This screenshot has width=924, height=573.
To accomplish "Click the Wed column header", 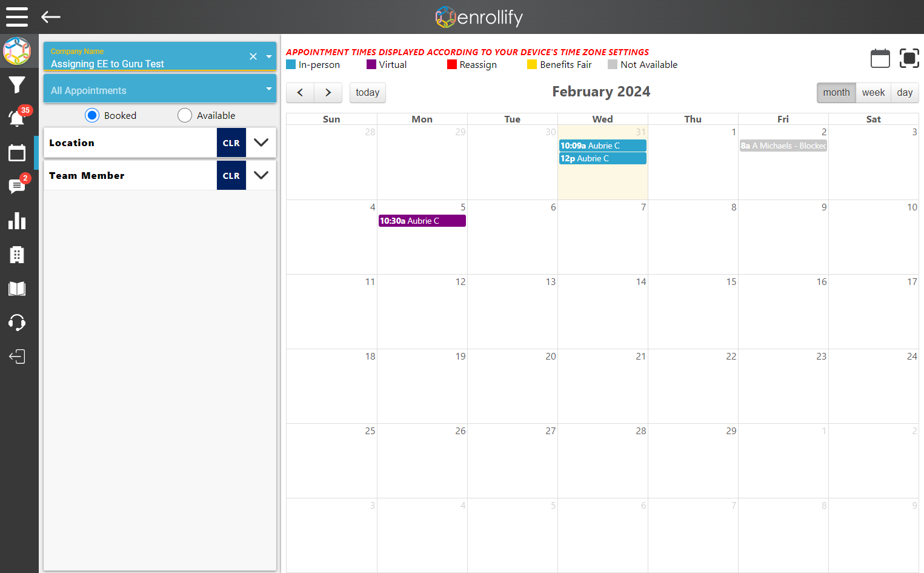I will [603, 119].
